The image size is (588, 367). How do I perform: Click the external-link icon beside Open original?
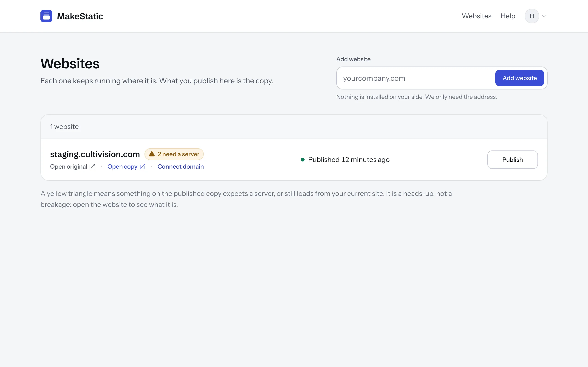point(92,167)
